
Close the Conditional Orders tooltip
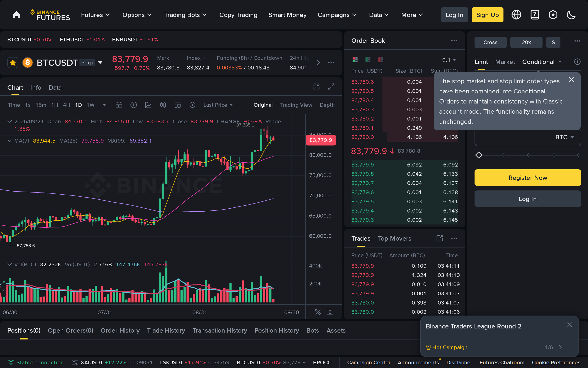coord(571,80)
